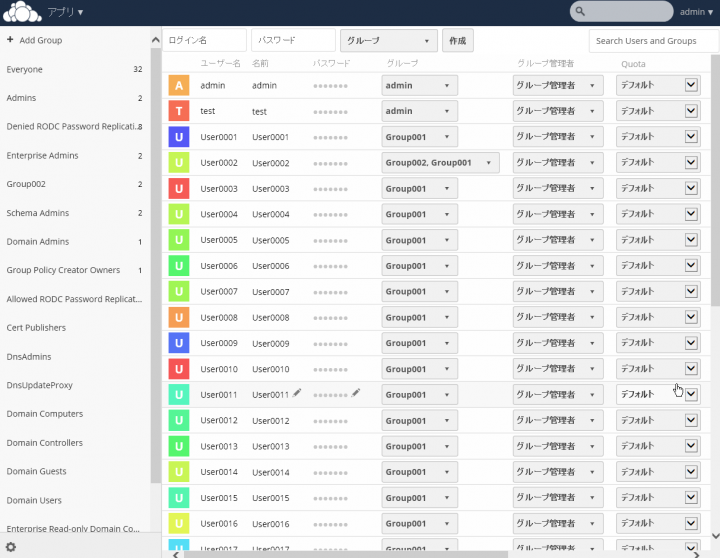
Task: Click the test user avatar T
Action: (179, 111)
